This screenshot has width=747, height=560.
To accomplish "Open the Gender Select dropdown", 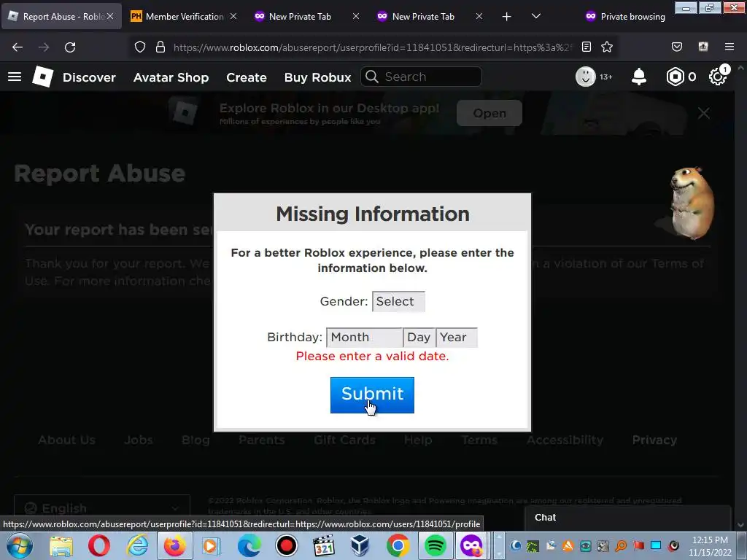I will pos(398,301).
